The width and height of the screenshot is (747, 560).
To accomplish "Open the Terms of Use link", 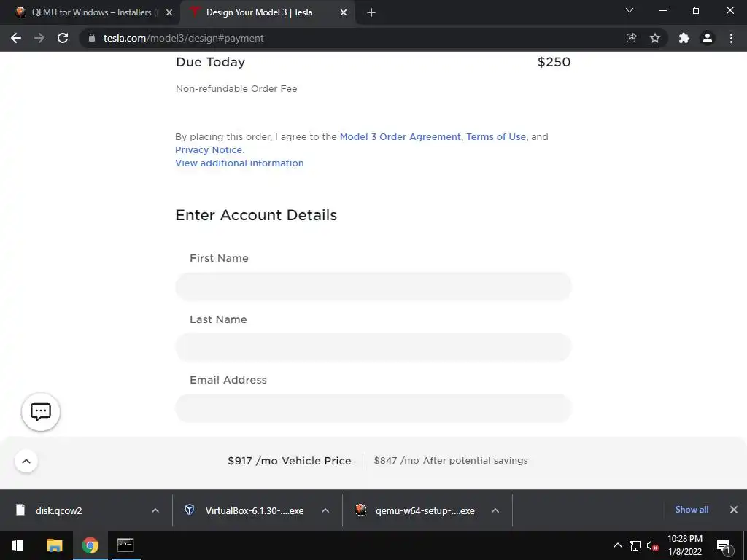I will (x=495, y=136).
